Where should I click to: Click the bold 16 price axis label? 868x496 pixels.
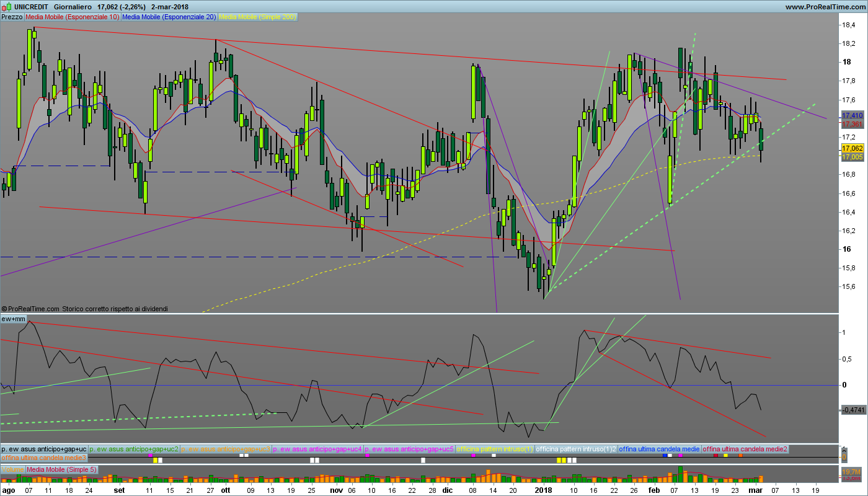(846, 249)
